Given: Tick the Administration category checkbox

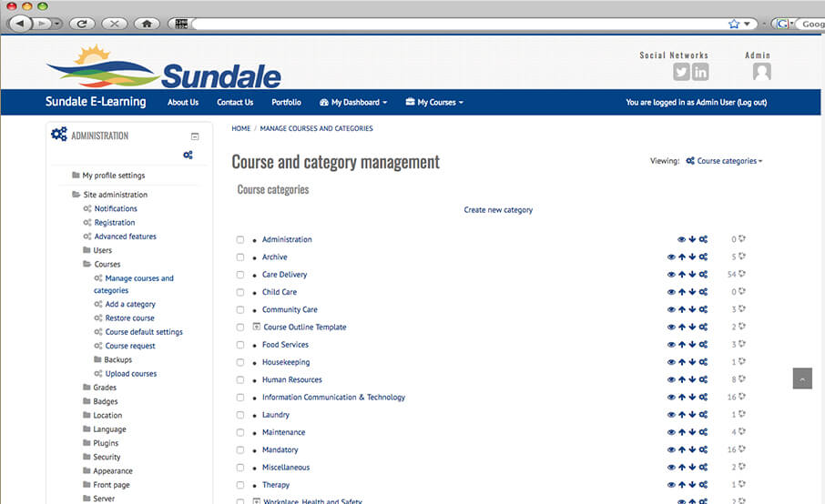Looking at the screenshot, I should pyautogui.click(x=239, y=239).
